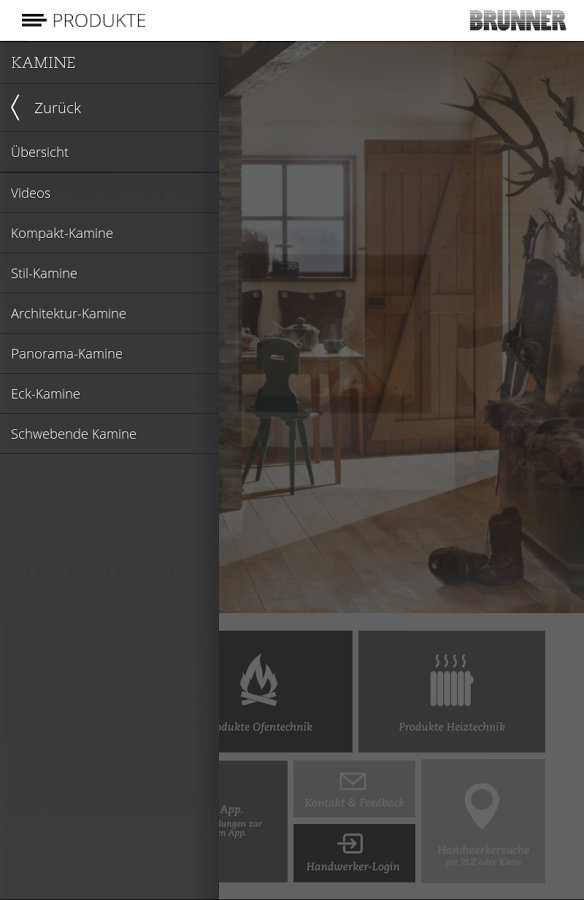This screenshot has height=900, width=584.
Task: Tap the back chevron beside Zurück
Action: pos(16,108)
